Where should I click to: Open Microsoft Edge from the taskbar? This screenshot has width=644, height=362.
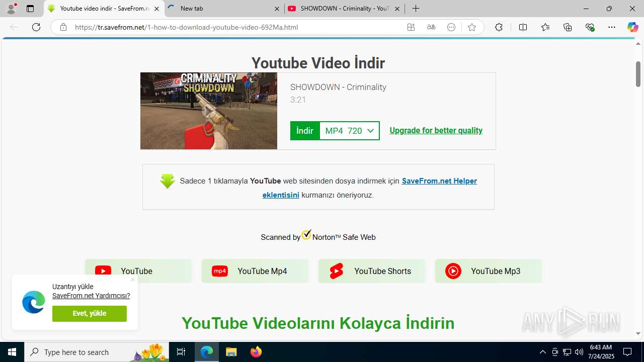207,352
